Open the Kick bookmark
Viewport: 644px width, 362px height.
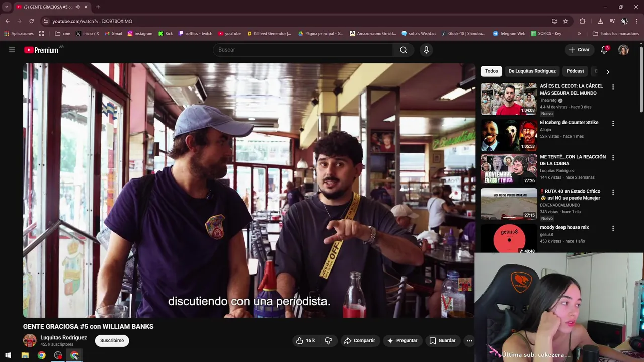tap(165, 34)
